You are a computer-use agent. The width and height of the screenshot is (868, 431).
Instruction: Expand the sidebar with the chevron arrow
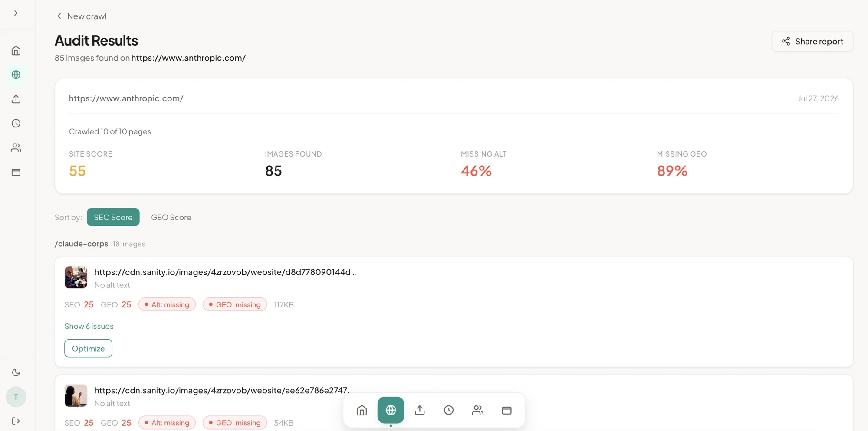click(16, 13)
